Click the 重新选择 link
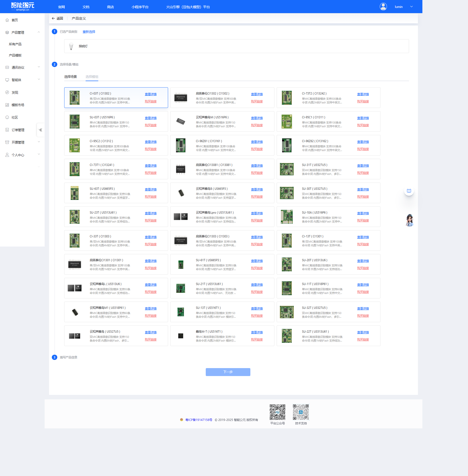Image resolution: width=468 pixels, height=476 pixels. point(89,32)
